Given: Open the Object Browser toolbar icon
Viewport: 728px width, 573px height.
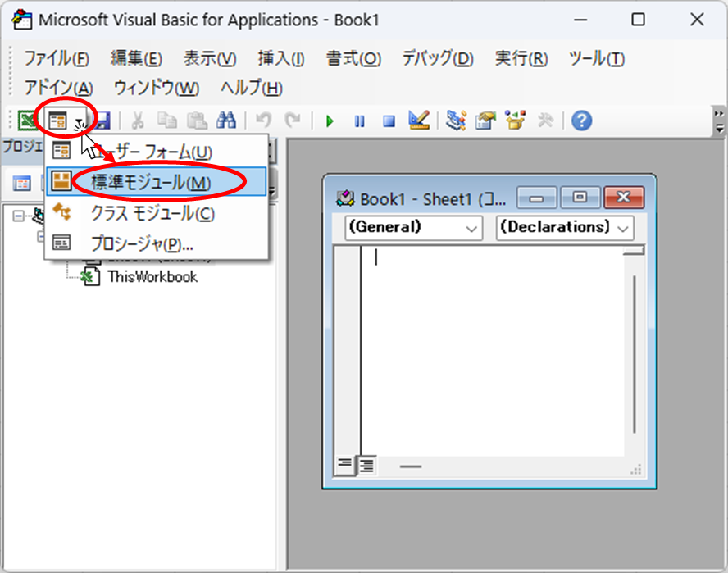Looking at the screenshot, I should 516,121.
